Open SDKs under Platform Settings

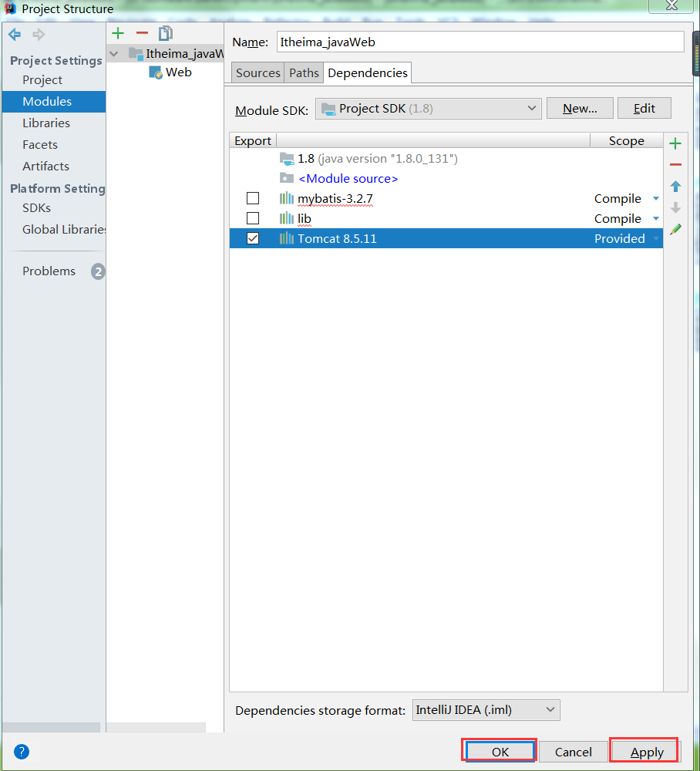point(36,208)
